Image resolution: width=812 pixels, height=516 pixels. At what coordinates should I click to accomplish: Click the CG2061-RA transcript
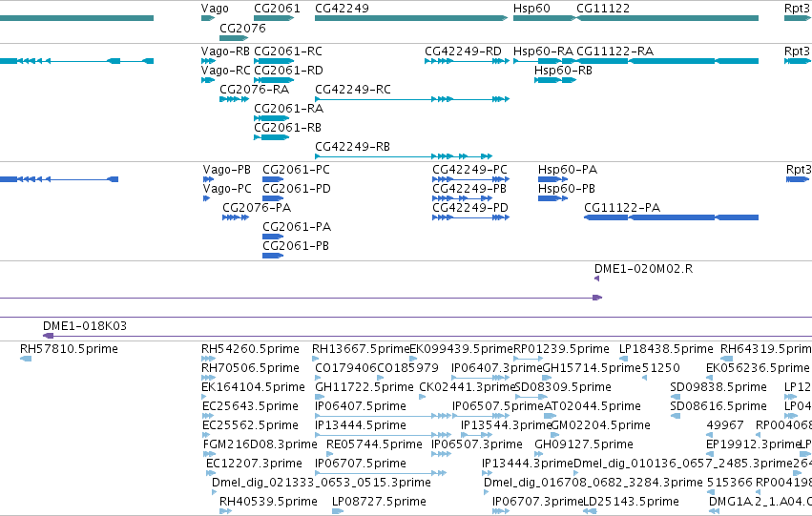click(x=271, y=118)
